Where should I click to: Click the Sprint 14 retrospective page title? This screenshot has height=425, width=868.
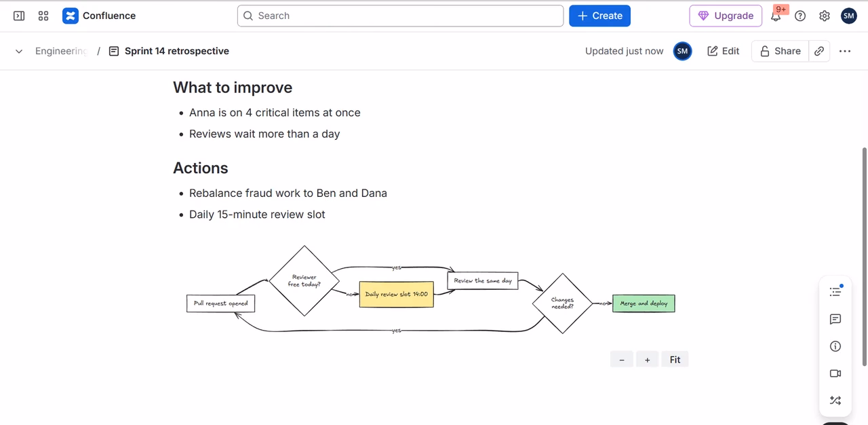click(x=177, y=51)
